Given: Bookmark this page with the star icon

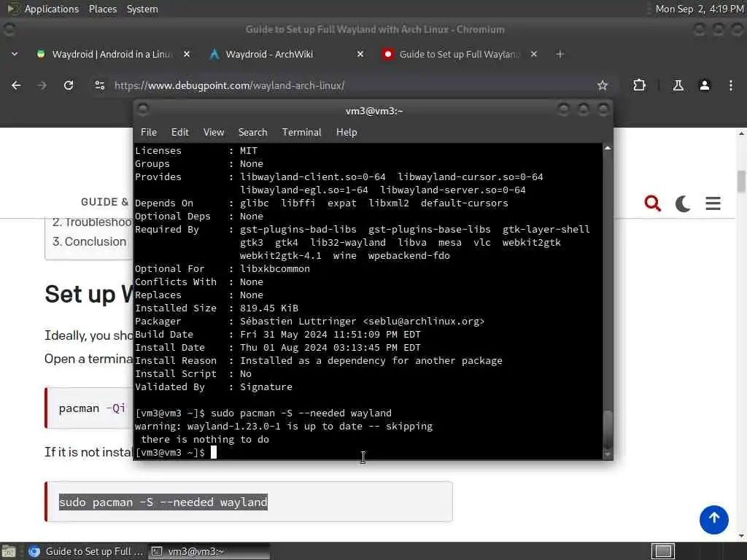Looking at the screenshot, I should point(602,85).
